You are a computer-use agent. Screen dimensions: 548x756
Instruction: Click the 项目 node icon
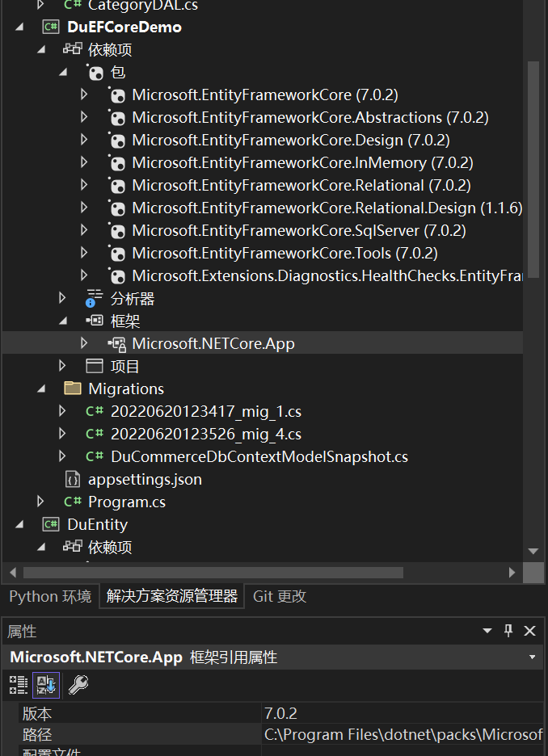(x=95, y=366)
